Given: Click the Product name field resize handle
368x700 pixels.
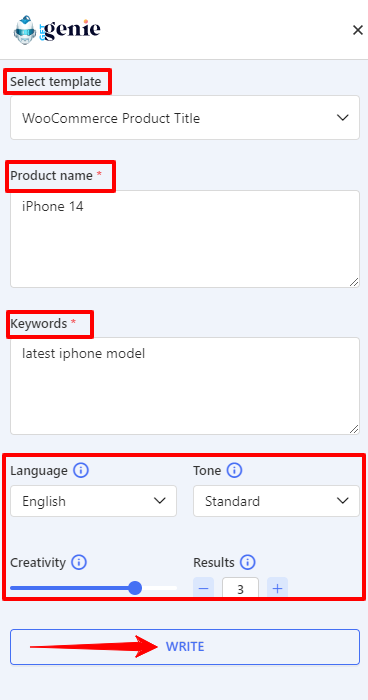Looking at the screenshot, I should tap(354, 282).
